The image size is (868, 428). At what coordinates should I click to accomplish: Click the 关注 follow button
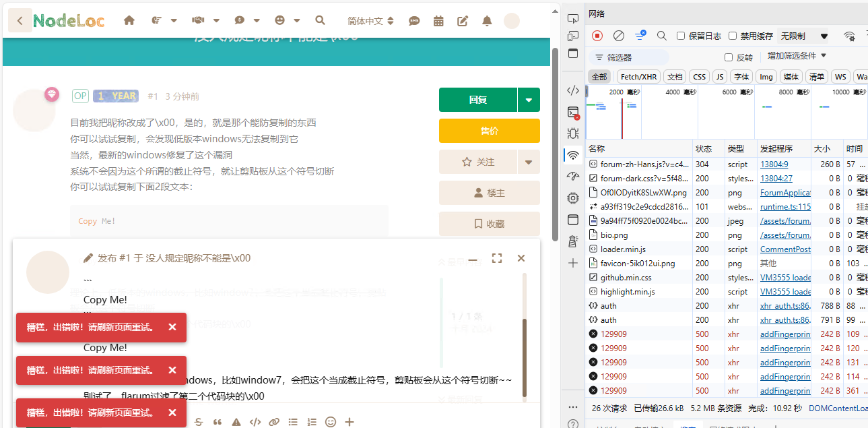pyautogui.click(x=478, y=162)
